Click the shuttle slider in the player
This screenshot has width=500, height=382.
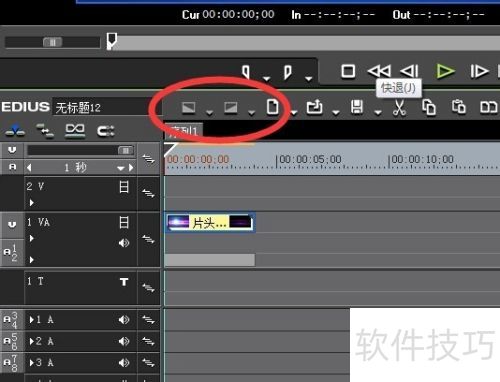(x=52, y=42)
